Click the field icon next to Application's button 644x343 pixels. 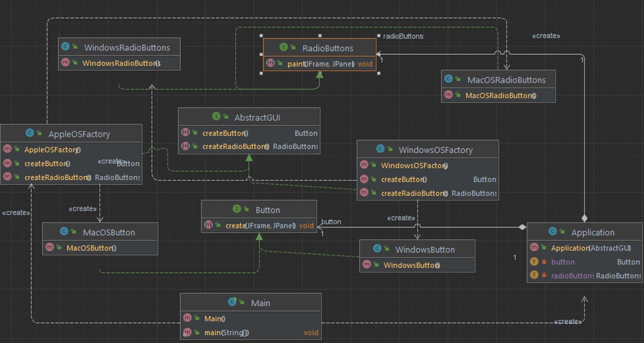[x=534, y=261]
